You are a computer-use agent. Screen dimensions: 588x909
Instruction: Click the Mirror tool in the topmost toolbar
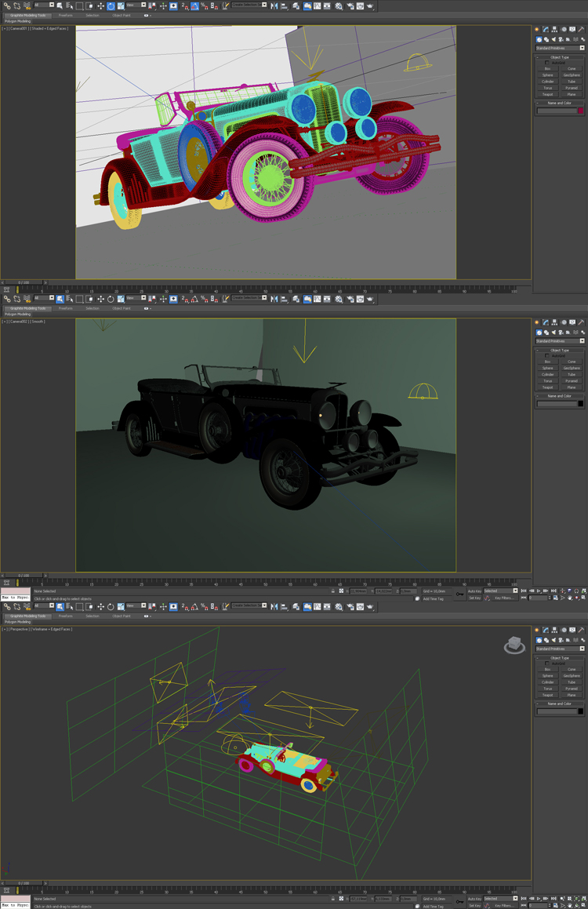coord(275,5)
